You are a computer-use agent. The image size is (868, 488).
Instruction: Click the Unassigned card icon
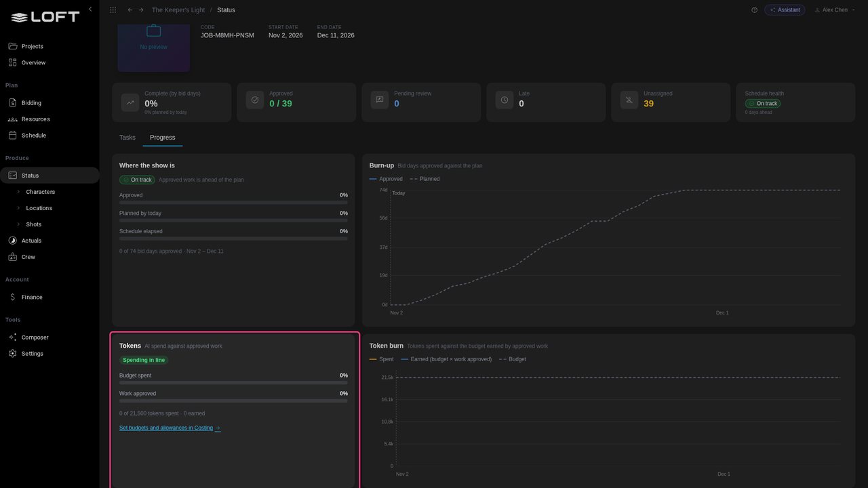pyautogui.click(x=629, y=100)
